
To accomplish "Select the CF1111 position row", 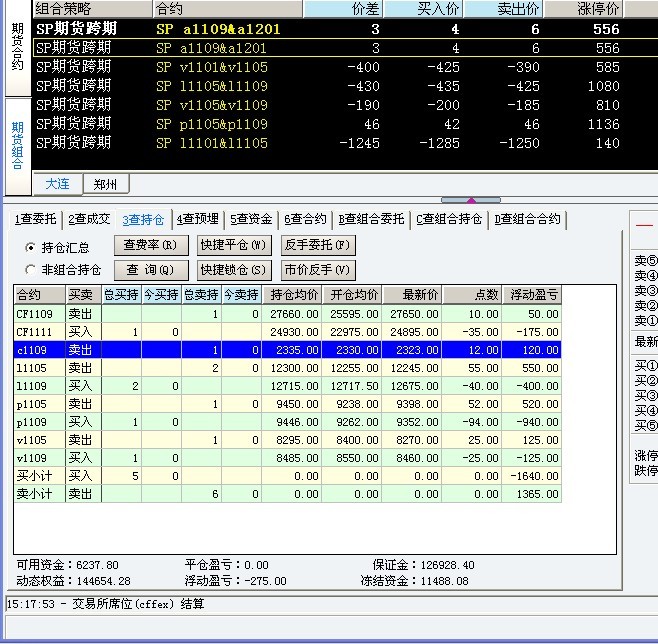I will click(x=287, y=332).
